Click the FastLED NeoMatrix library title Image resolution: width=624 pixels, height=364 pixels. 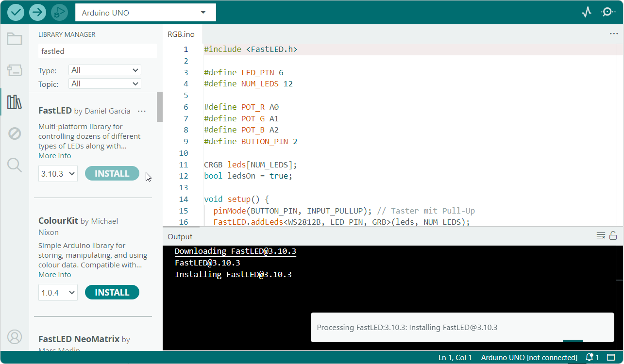[x=79, y=339]
